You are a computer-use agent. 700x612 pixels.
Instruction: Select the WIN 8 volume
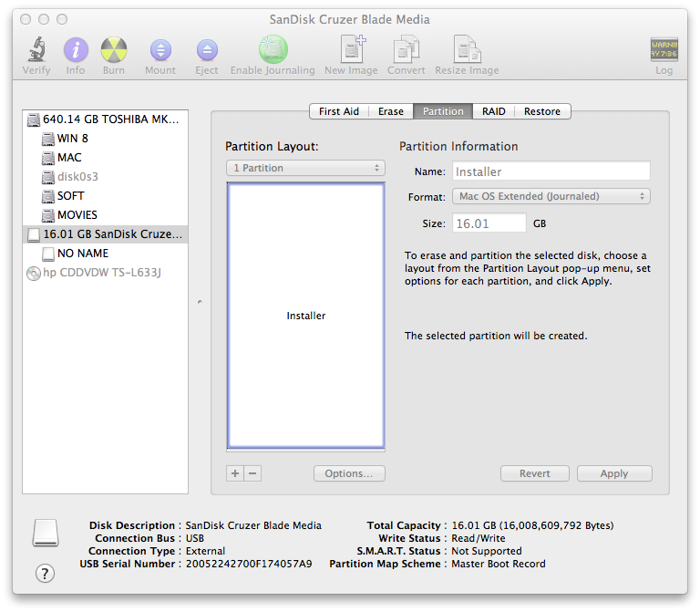106,139
